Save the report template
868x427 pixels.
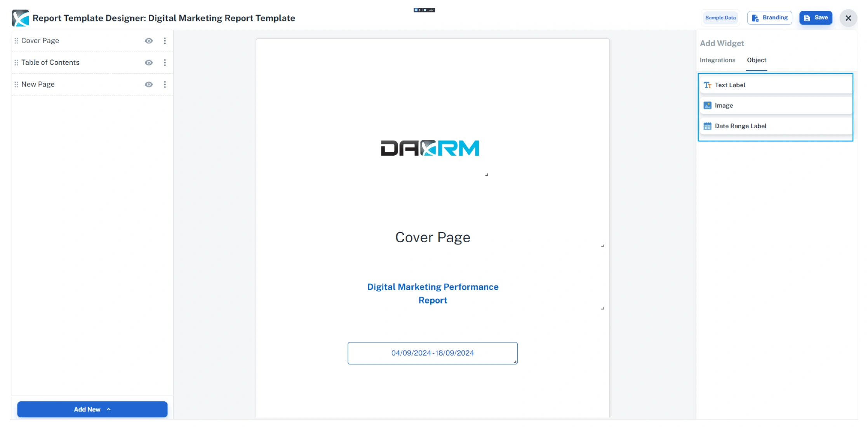[816, 18]
